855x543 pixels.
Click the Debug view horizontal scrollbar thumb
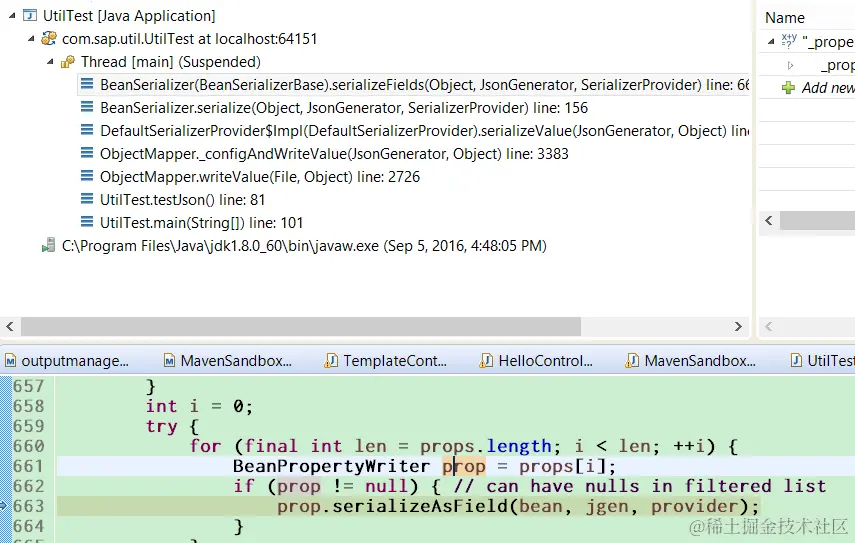(x=301, y=326)
